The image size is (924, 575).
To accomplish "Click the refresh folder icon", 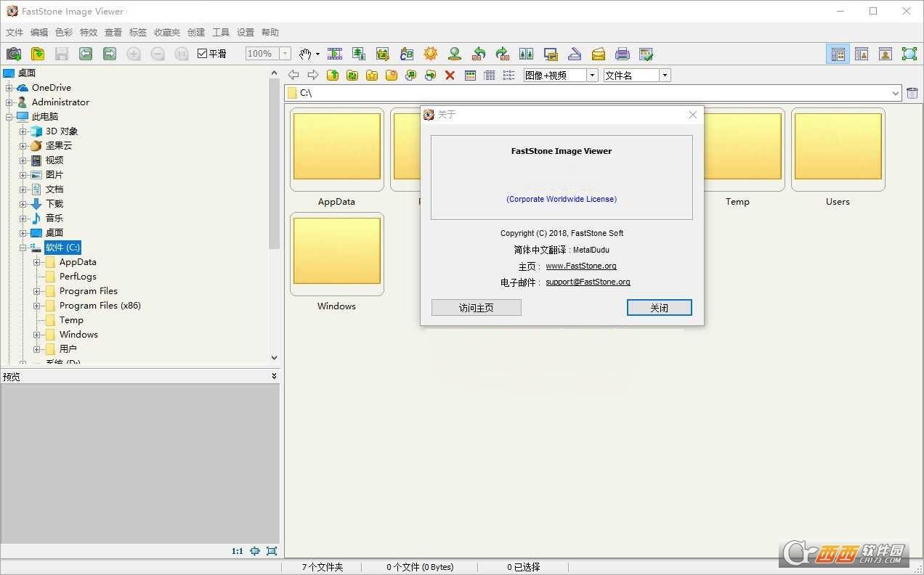I will (352, 76).
